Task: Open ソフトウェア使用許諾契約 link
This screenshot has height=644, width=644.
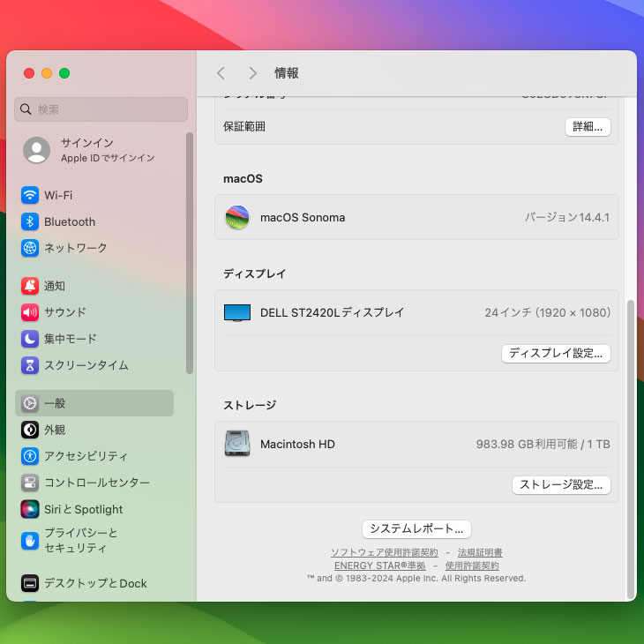Action: tap(384, 552)
